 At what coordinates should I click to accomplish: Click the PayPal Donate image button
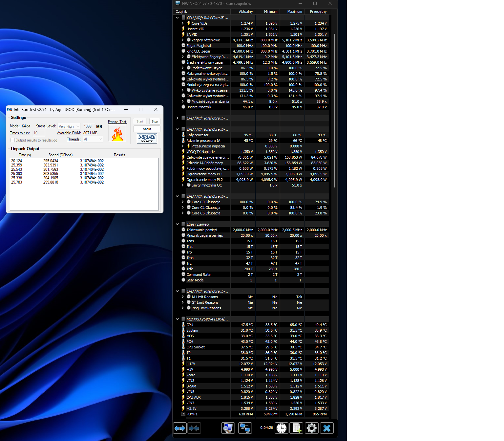(147, 138)
